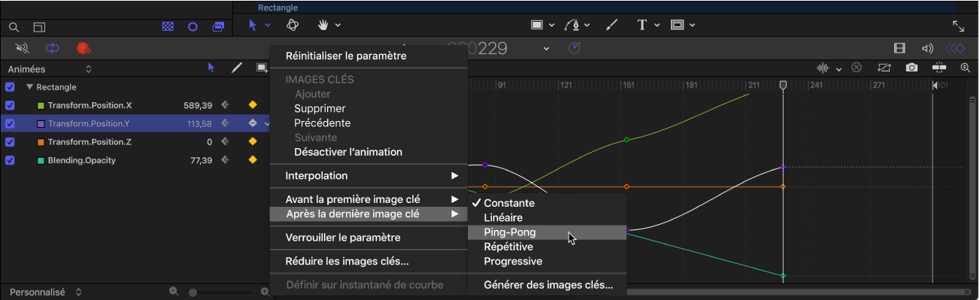This screenshot has width=980, height=300.
Task: Select the Text tool
Action: coord(642,25)
